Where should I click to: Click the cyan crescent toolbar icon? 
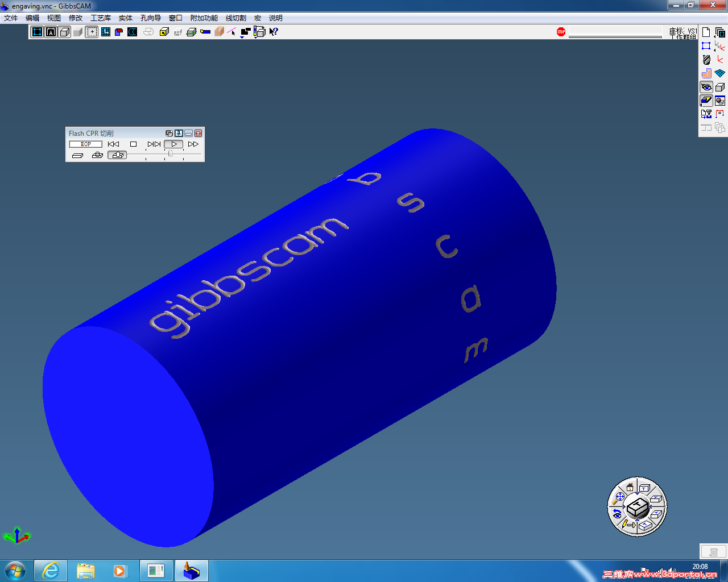pyautogui.click(x=133, y=32)
